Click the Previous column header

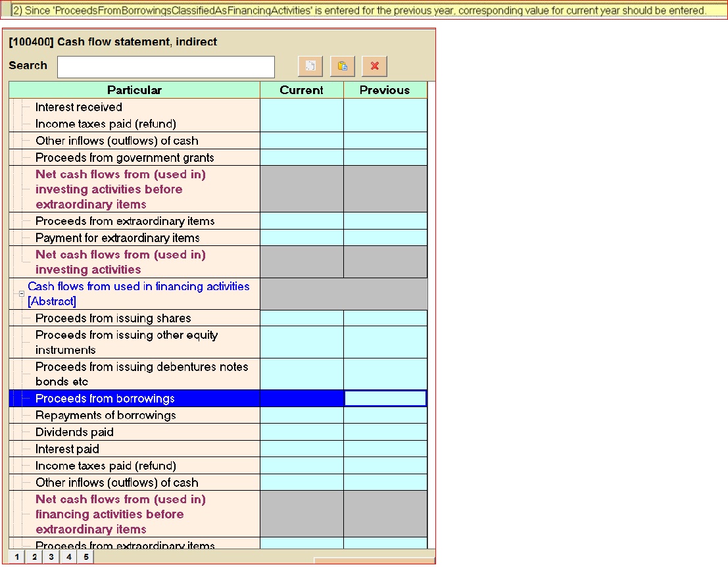pyautogui.click(x=385, y=90)
